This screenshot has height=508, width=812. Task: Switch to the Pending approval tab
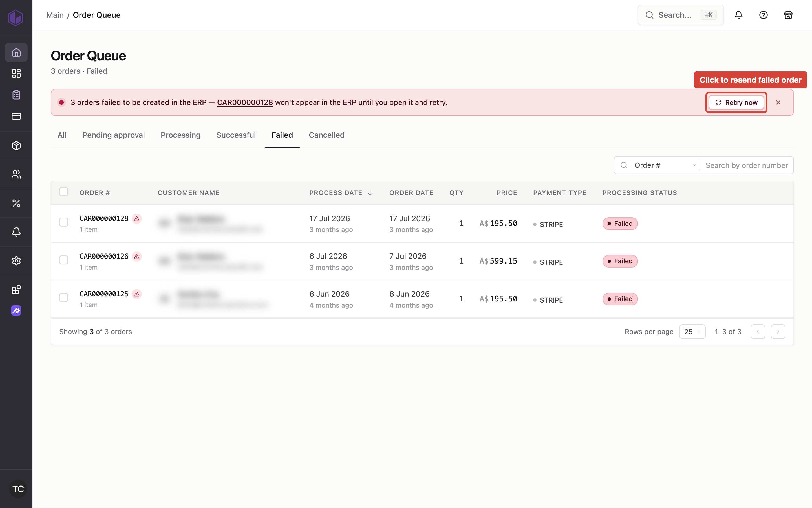point(113,135)
